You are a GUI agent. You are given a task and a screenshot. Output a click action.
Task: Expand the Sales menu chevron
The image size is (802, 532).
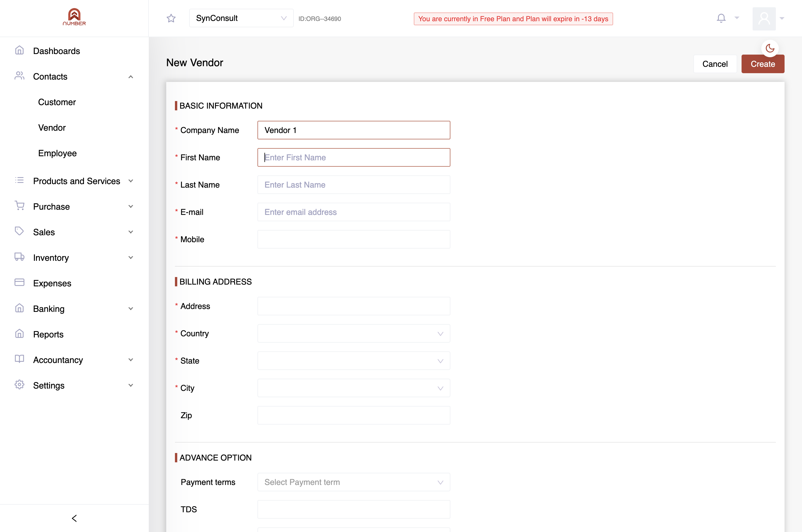131,232
